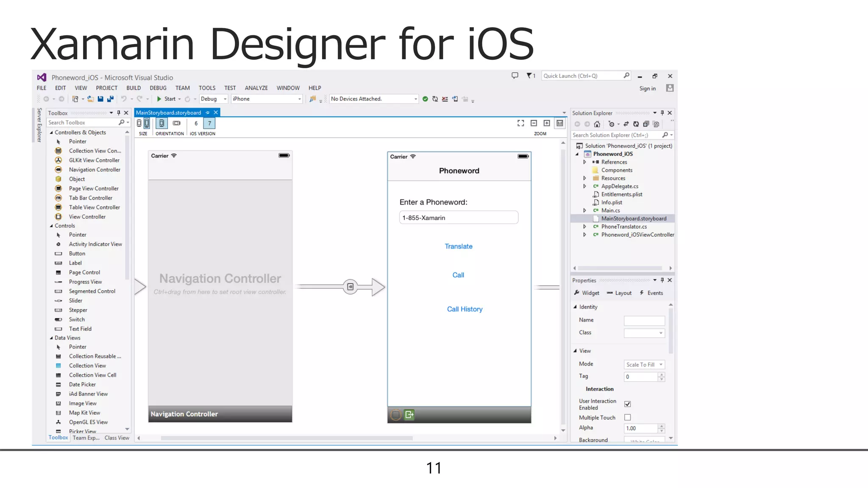The width and height of the screenshot is (868, 488).
Task: Select Navigation Controller in Toolbox
Action: 94,170
